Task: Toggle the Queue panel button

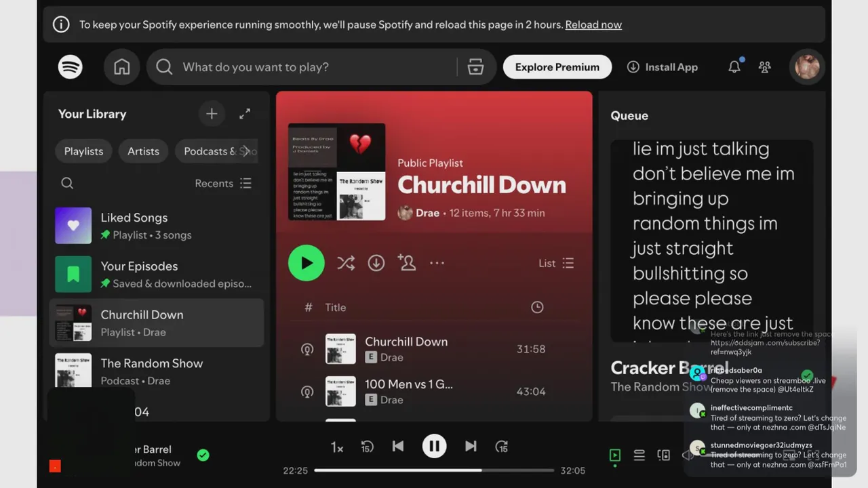Action: coord(639,455)
